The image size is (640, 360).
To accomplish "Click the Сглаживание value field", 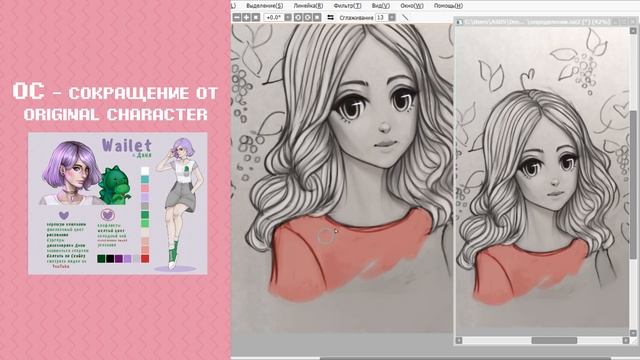I will point(381,18).
